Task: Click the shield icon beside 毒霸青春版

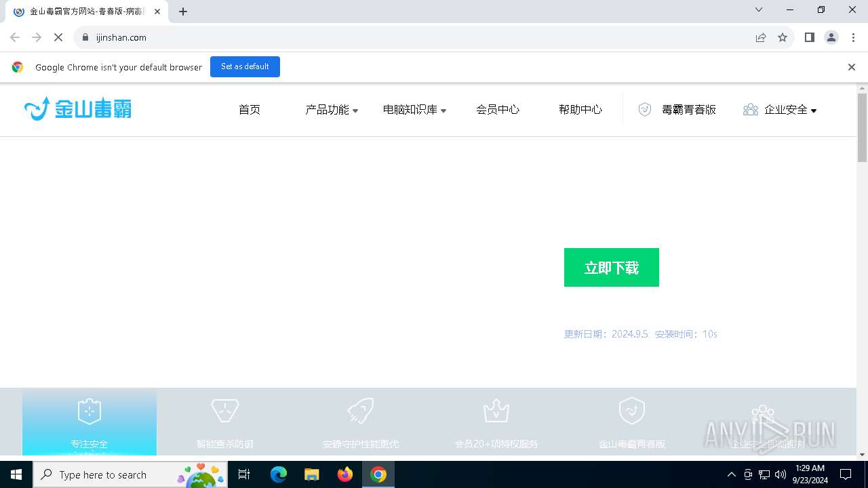Action: pyautogui.click(x=645, y=110)
